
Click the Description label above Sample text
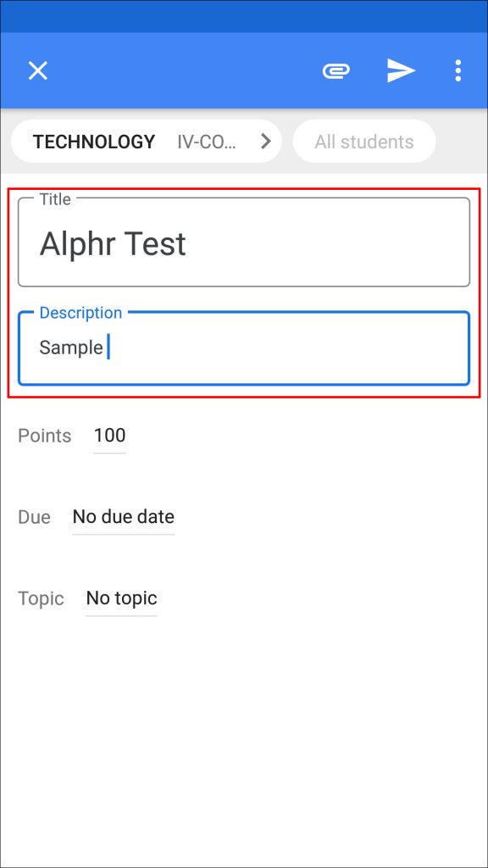tap(80, 313)
